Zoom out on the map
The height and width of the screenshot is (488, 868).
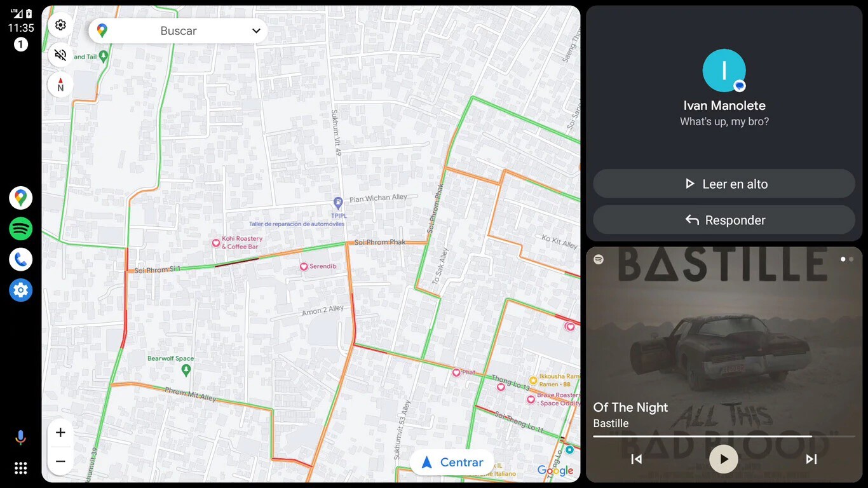click(x=60, y=461)
